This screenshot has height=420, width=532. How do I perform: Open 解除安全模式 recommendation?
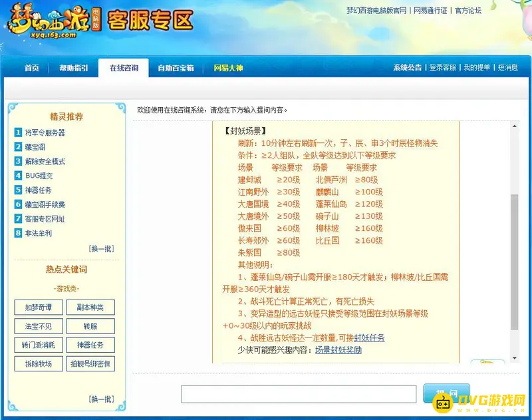pyautogui.click(x=45, y=161)
